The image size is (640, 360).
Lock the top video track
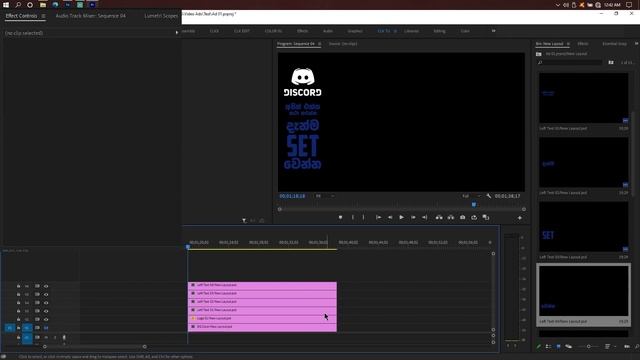click(x=18, y=286)
